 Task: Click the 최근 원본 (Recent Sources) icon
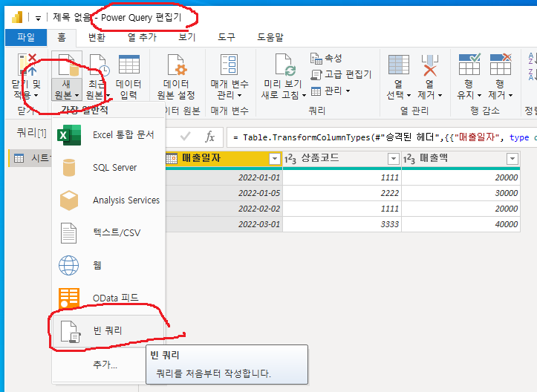point(97,67)
